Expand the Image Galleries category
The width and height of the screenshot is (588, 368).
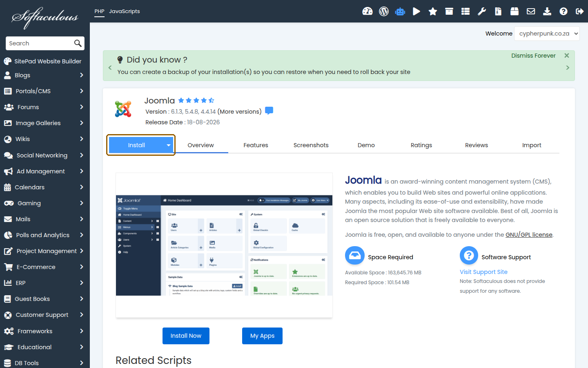[45, 123]
